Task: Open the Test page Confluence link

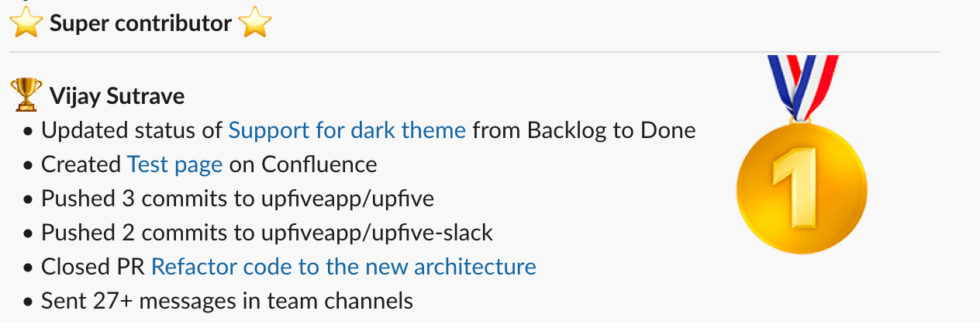Action: [175, 164]
